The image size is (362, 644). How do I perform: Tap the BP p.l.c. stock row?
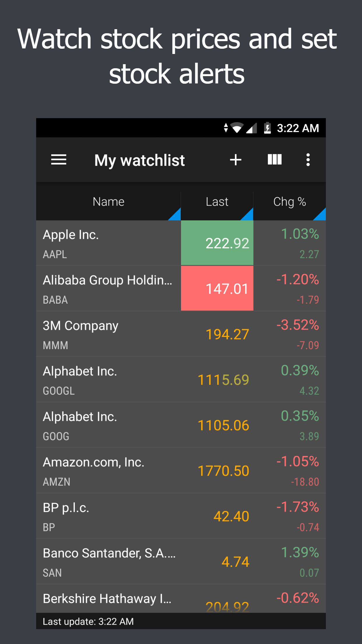[x=108, y=516]
